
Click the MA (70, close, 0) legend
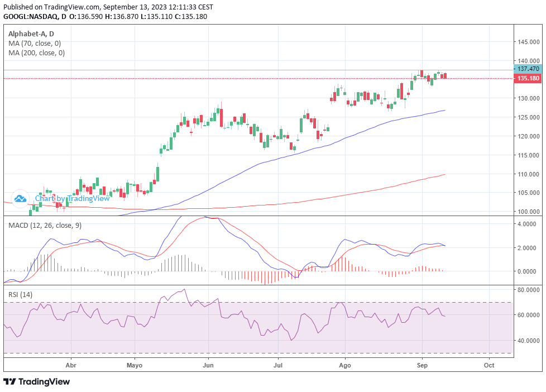click(35, 44)
